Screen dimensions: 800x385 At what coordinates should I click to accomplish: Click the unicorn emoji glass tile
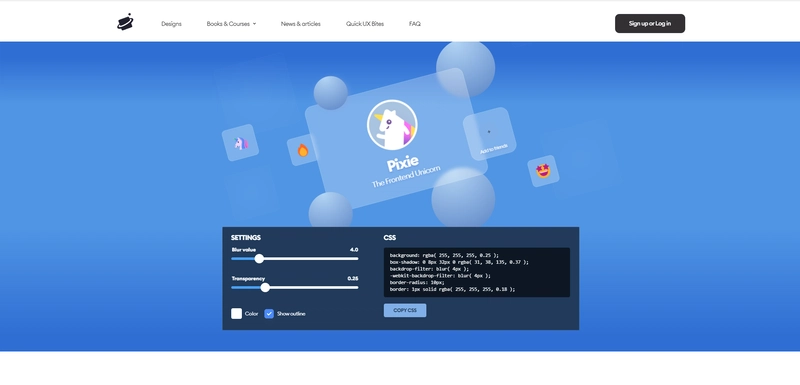(x=240, y=143)
